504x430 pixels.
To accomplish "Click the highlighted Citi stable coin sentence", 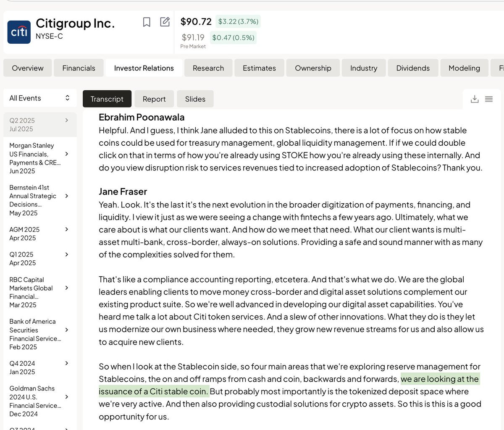I will [x=289, y=385].
